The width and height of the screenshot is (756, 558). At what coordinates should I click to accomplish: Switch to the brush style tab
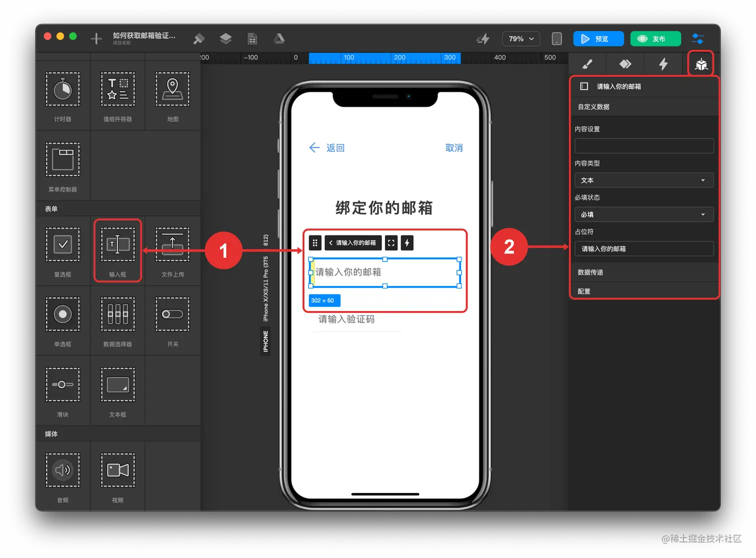pos(587,64)
